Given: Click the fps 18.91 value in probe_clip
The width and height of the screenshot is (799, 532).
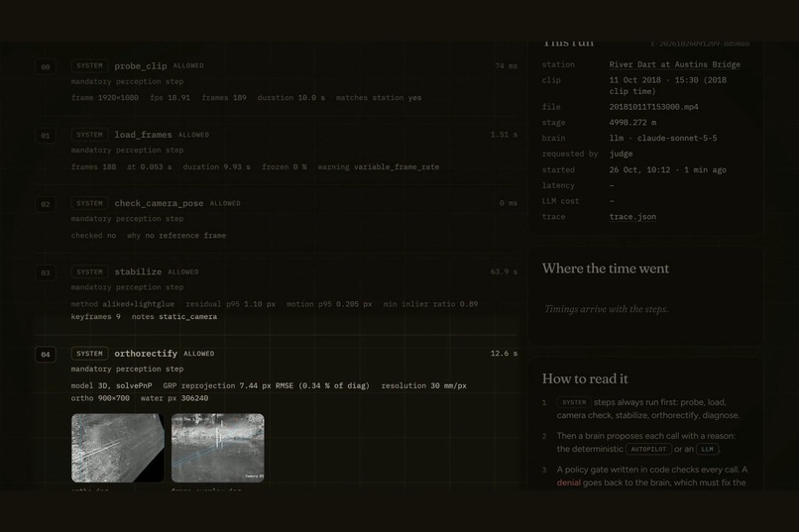Looking at the screenshot, I should point(171,98).
